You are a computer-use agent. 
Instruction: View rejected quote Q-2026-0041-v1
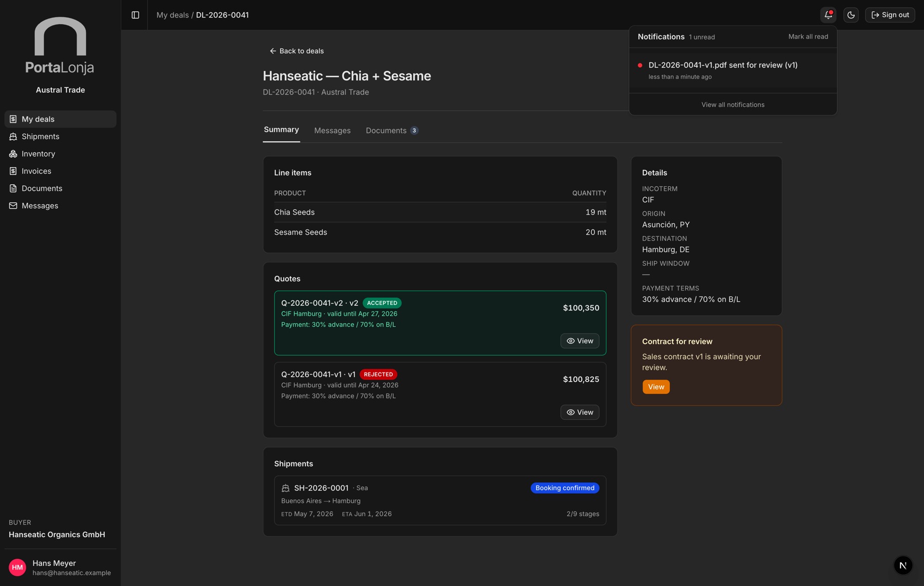point(580,413)
